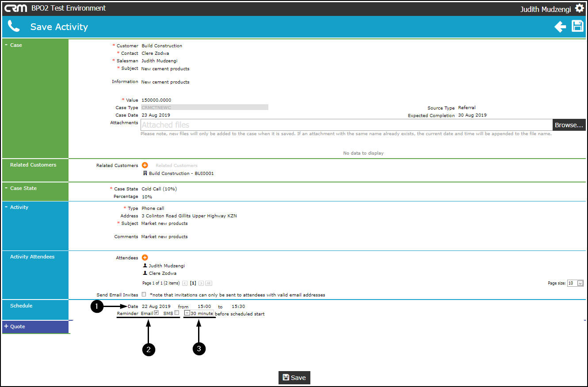
Task: Open the Page size dropdown
Action: [575, 283]
